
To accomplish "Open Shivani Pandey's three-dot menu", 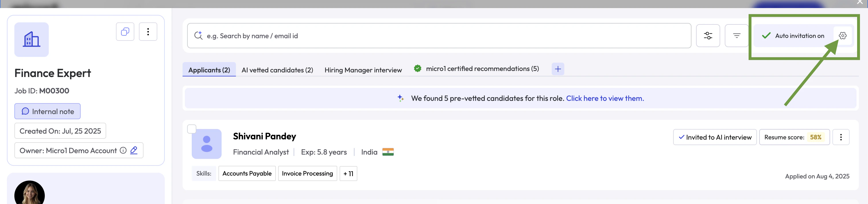I will 841,137.
